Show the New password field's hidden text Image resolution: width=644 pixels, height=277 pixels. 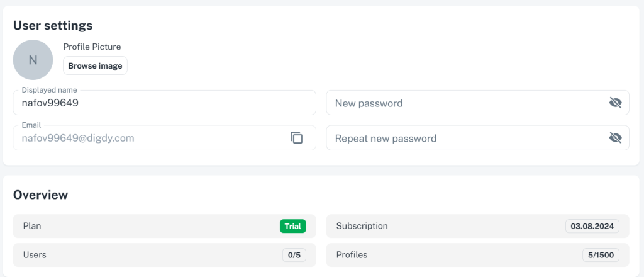[615, 103]
